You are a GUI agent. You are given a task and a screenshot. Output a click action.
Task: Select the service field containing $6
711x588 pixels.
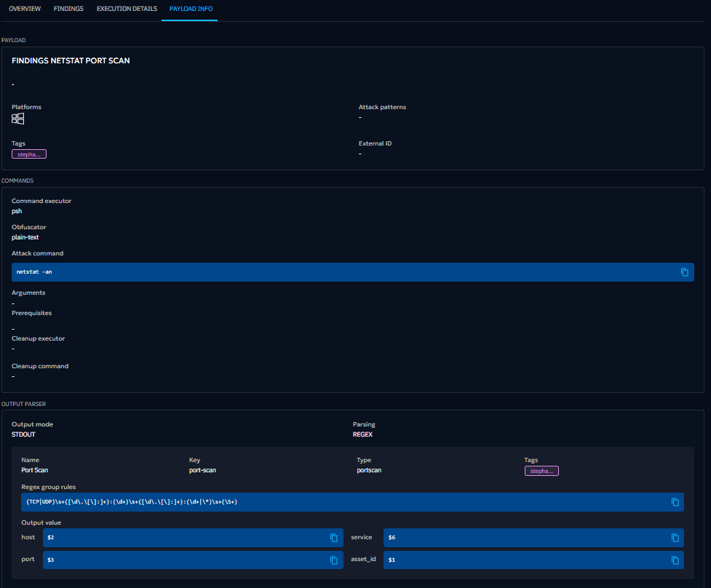pos(524,538)
